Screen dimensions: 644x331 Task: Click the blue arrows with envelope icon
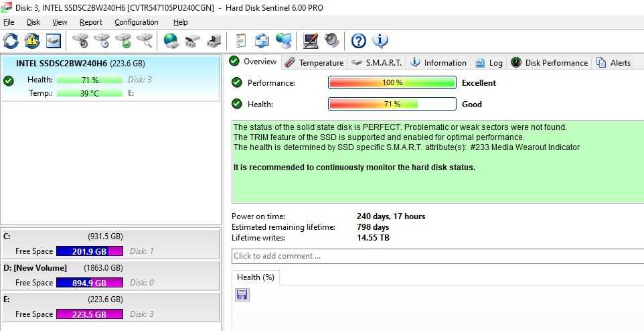[x=262, y=41]
